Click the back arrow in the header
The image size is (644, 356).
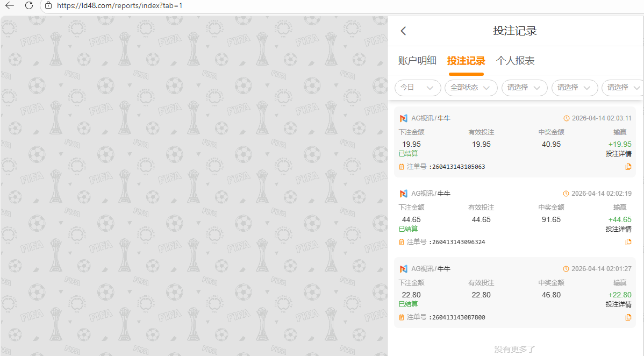[x=403, y=31]
